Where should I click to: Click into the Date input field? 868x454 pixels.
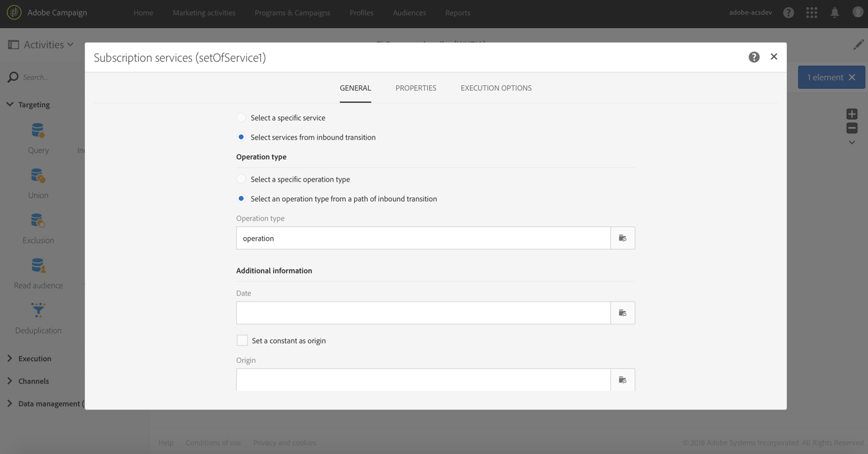coord(423,313)
